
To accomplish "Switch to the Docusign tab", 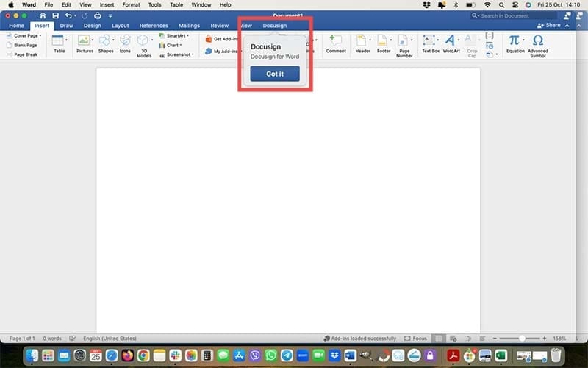I will click(275, 26).
